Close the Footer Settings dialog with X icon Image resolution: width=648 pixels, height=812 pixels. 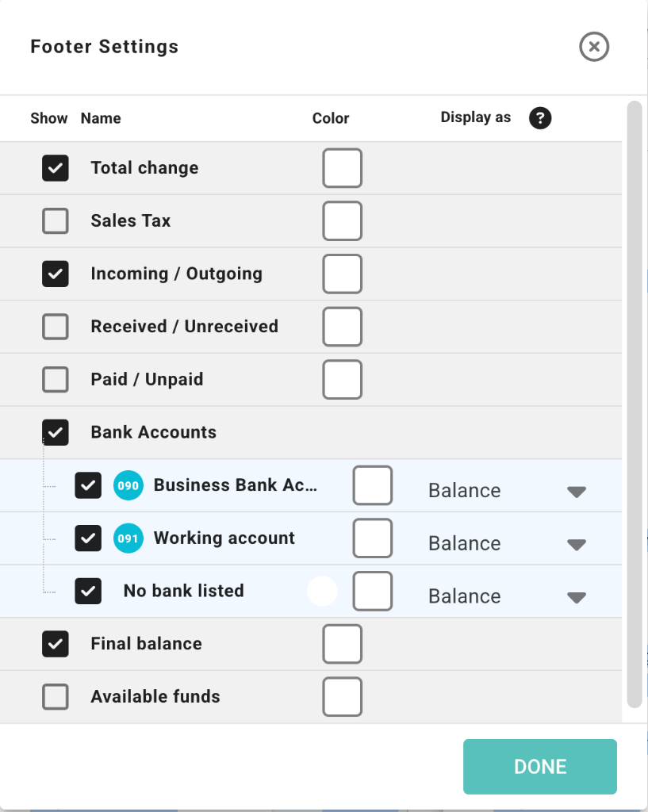(x=594, y=47)
